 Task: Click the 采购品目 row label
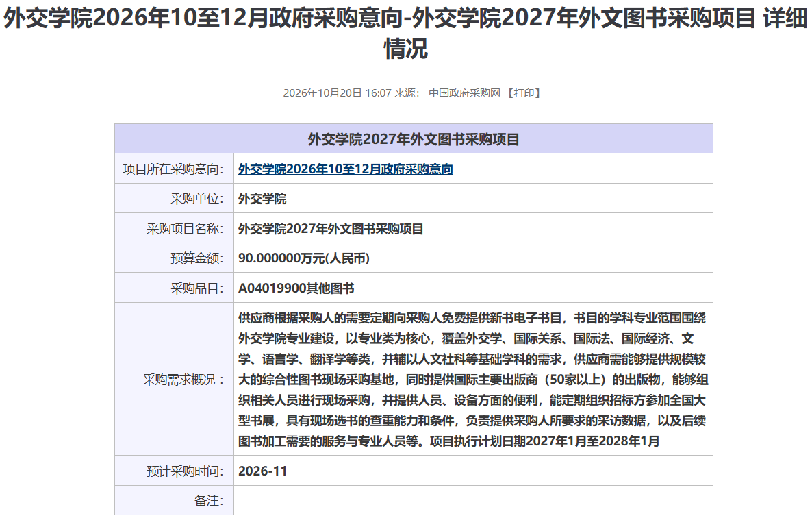(197, 288)
